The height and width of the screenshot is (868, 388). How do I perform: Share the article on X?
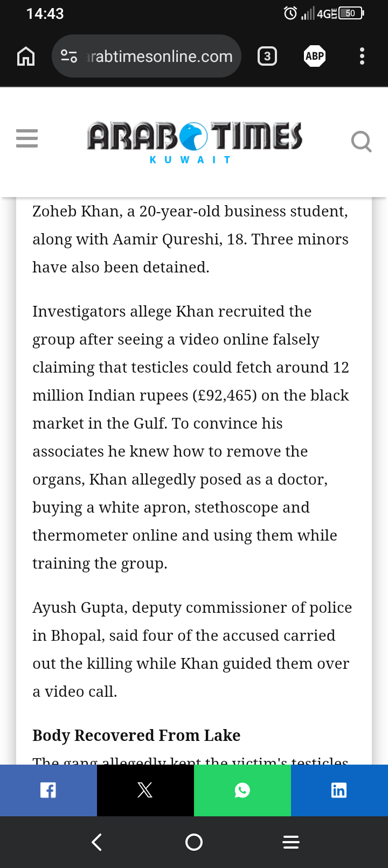click(145, 790)
